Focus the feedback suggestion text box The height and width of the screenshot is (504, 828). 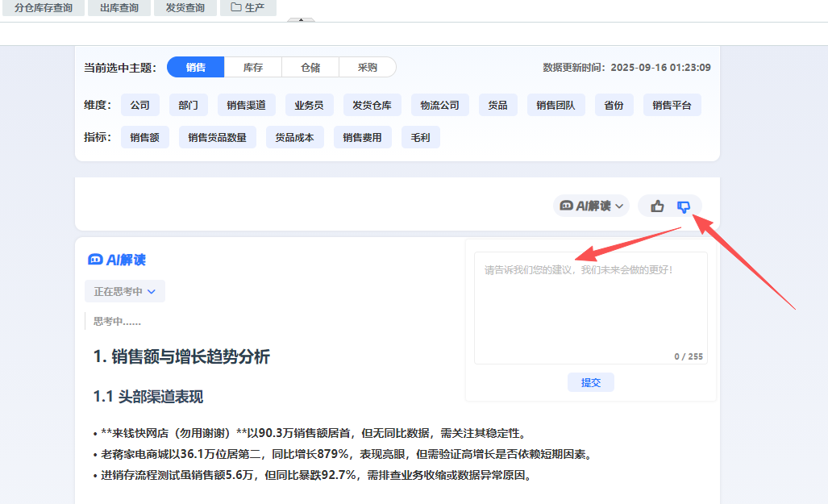click(x=590, y=306)
